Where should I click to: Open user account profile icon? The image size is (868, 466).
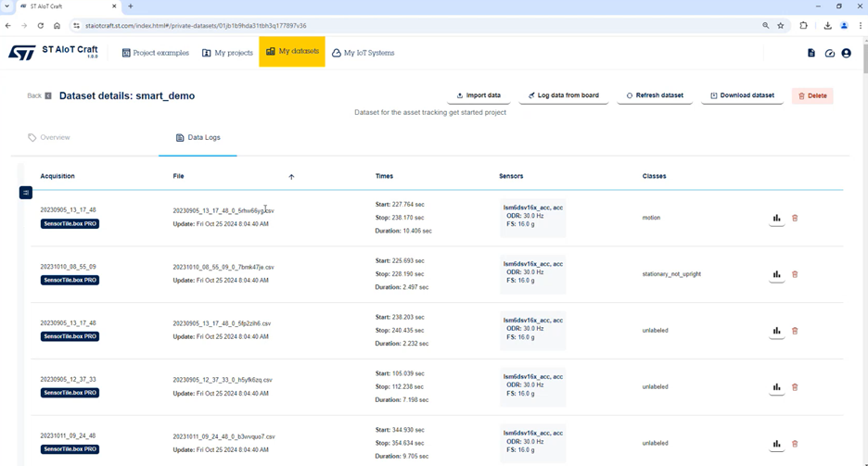click(847, 53)
